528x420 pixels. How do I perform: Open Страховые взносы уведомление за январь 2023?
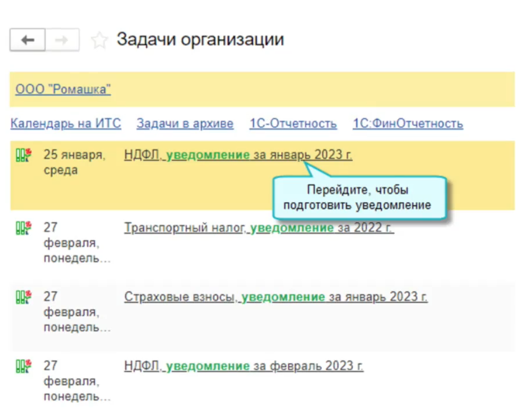point(276,297)
